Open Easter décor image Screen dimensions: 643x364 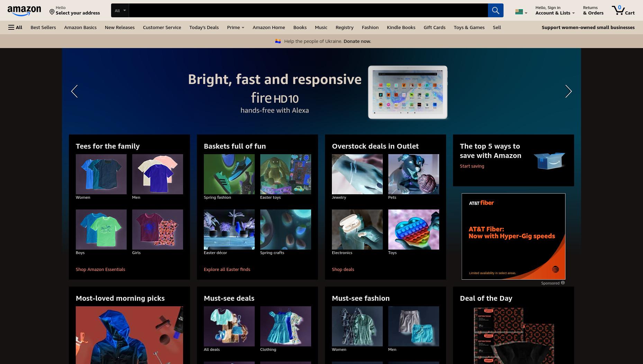[x=229, y=230]
